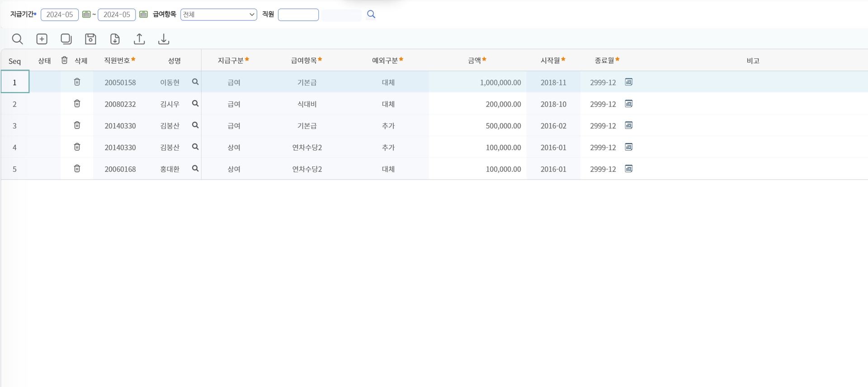Delete the 김봉산 기본급 row
The image size is (868, 387).
pyautogui.click(x=77, y=125)
